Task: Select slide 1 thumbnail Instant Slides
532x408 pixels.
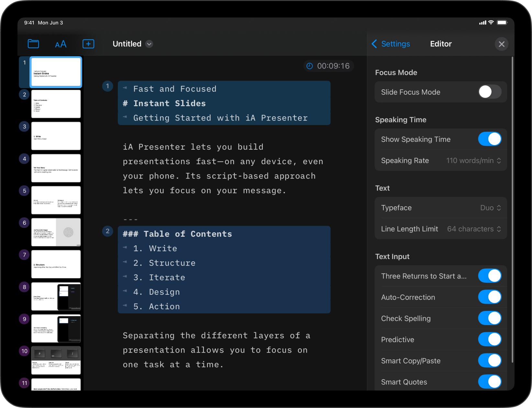Action: coord(56,72)
